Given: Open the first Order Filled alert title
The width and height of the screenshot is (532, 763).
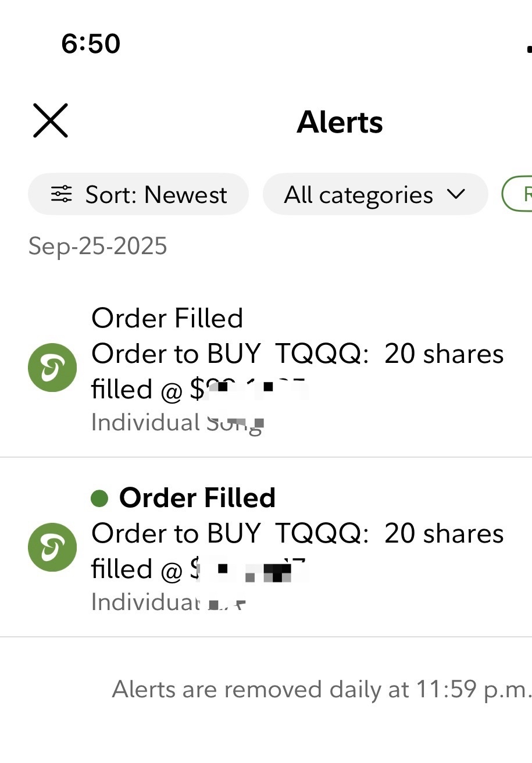Looking at the screenshot, I should point(167,318).
